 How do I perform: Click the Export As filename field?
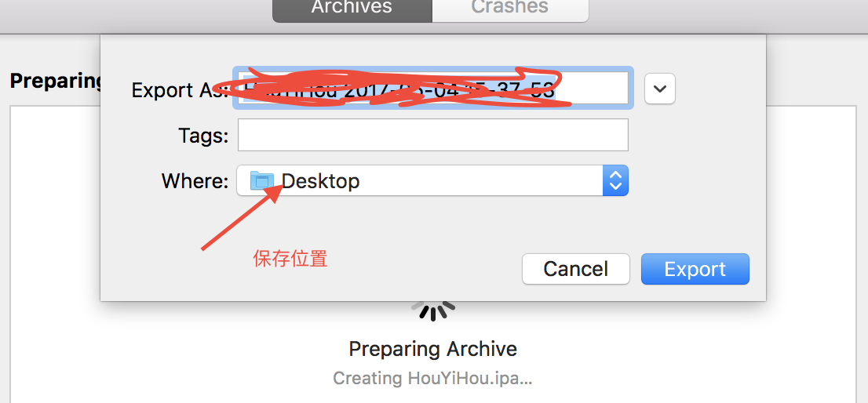(x=433, y=88)
